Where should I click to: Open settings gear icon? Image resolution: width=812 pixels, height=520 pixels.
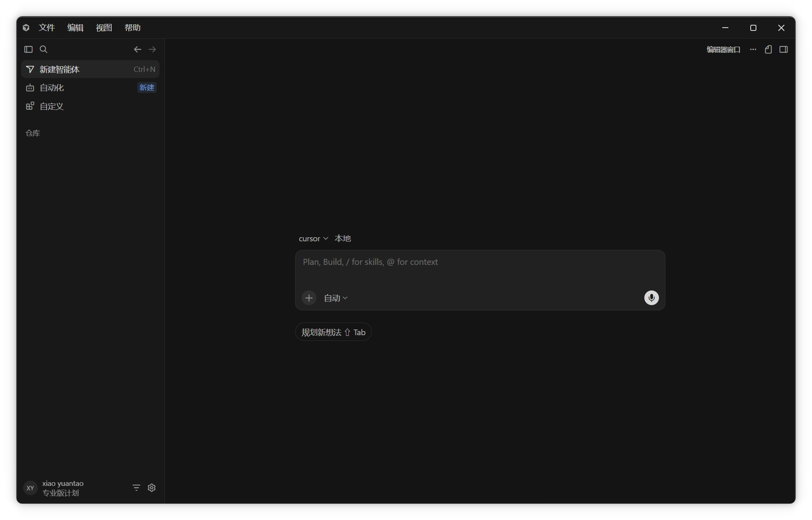pyautogui.click(x=152, y=487)
